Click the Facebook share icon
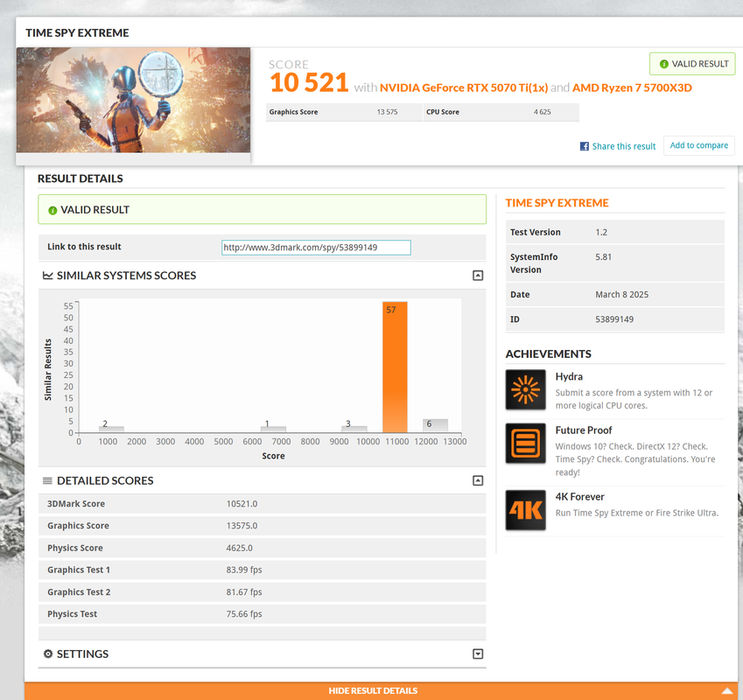Viewport: 743px width, 700px height. (585, 146)
